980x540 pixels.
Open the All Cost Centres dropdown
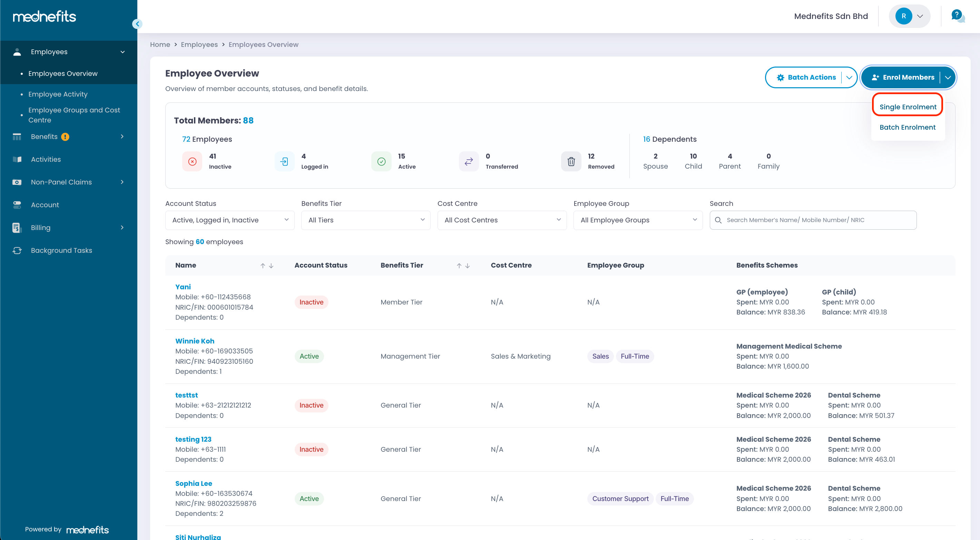(x=502, y=220)
